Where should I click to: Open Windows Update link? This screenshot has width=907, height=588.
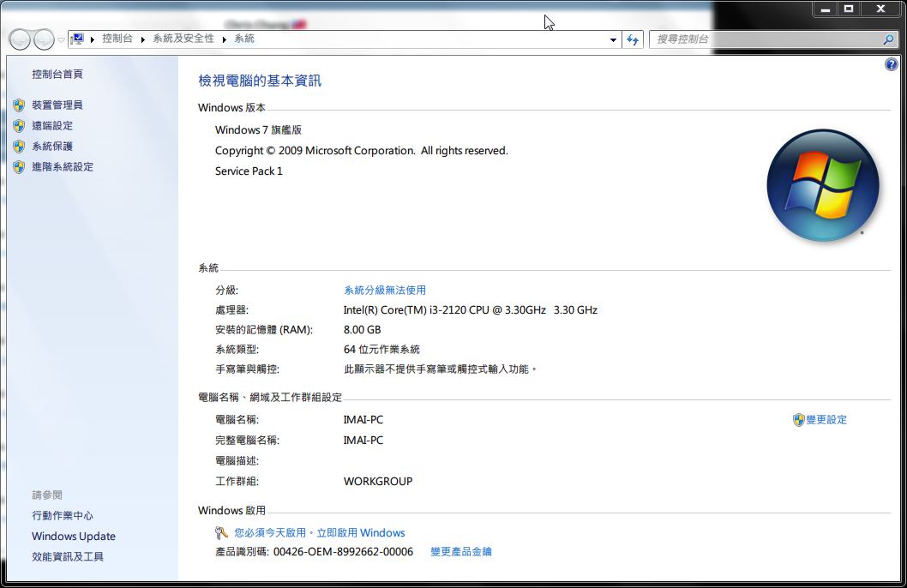click(74, 536)
